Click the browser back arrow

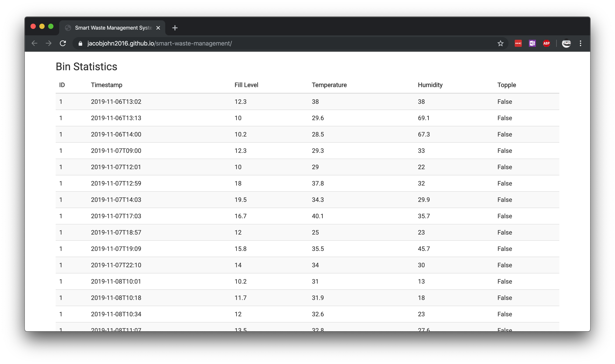click(34, 44)
